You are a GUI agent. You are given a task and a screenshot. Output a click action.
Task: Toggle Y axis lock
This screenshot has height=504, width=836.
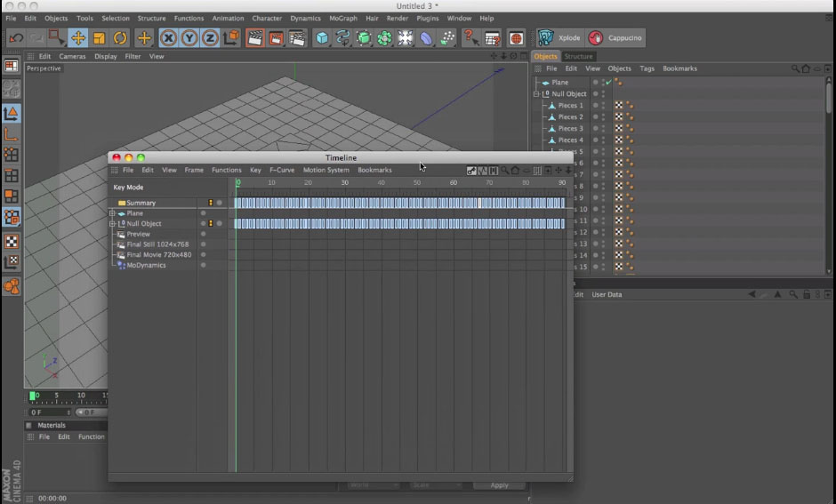click(189, 38)
